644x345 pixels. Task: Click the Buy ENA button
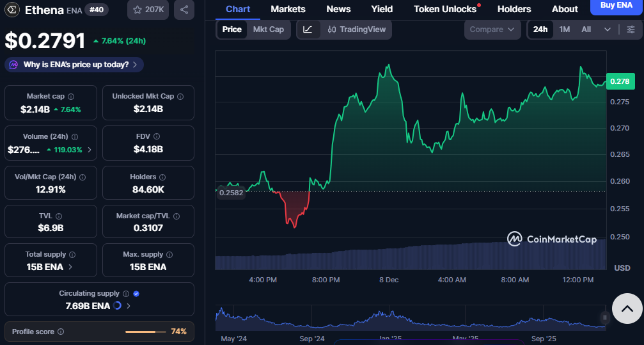(x=616, y=6)
